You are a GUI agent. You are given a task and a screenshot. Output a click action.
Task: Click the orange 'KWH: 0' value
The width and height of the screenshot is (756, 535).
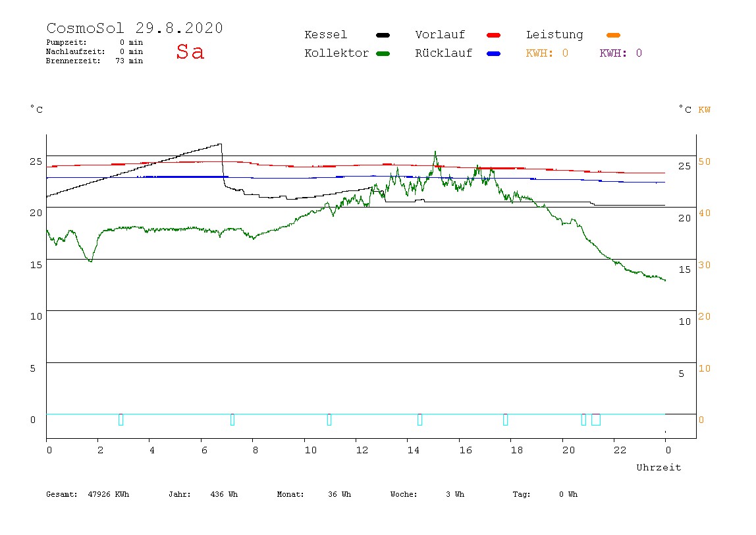point(547,53)
